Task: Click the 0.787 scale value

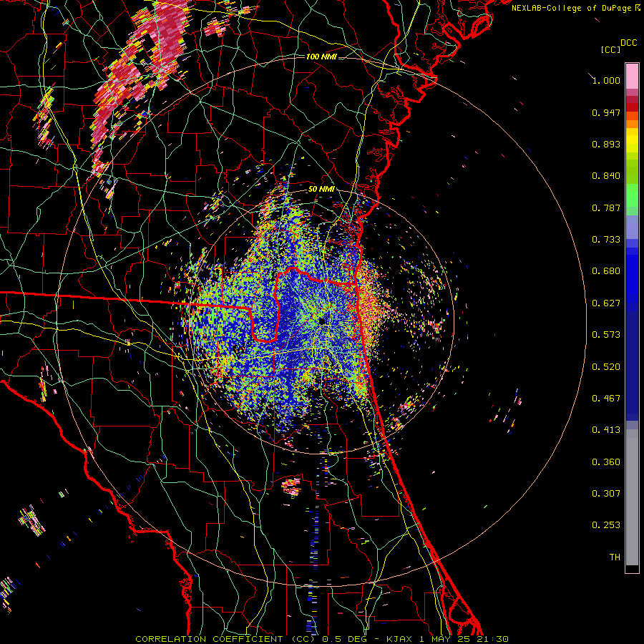Action: click(606, 208)
